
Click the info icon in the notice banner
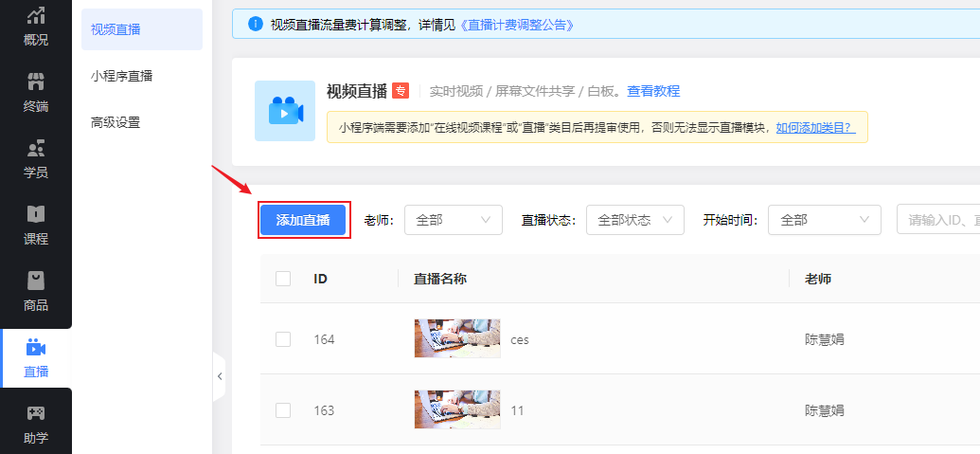[x=255, y=24]
